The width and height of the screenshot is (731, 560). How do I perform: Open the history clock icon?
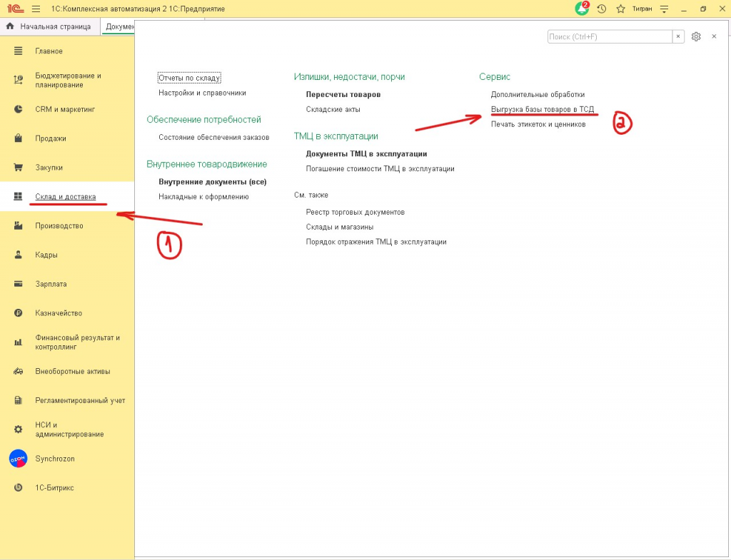pyautogui.click(x=602, y=9)
